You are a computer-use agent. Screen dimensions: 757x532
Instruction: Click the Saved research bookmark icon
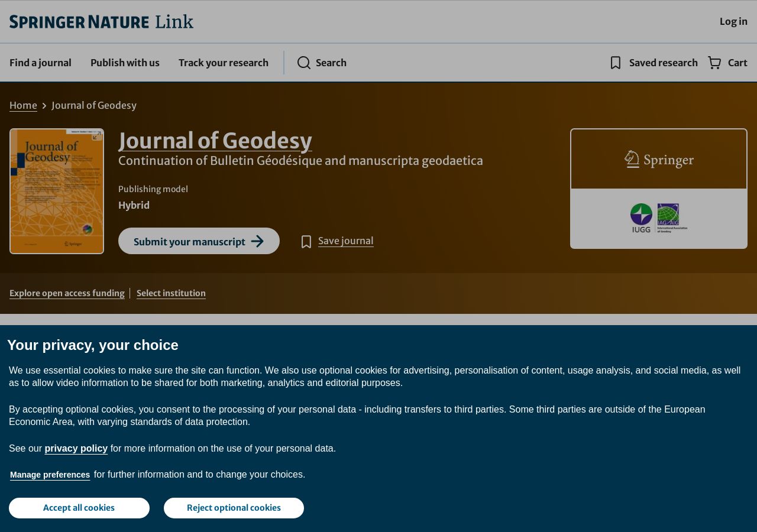pos(616,63)
